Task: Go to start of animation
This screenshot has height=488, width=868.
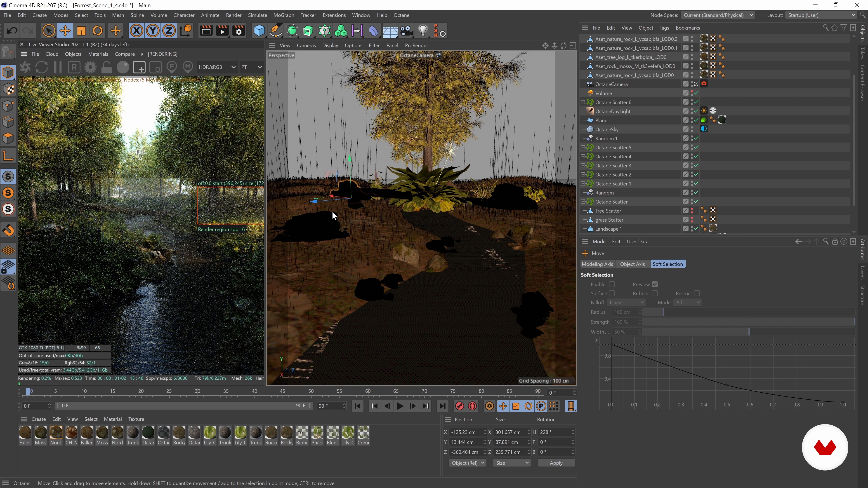Action: tap(358, 406)
